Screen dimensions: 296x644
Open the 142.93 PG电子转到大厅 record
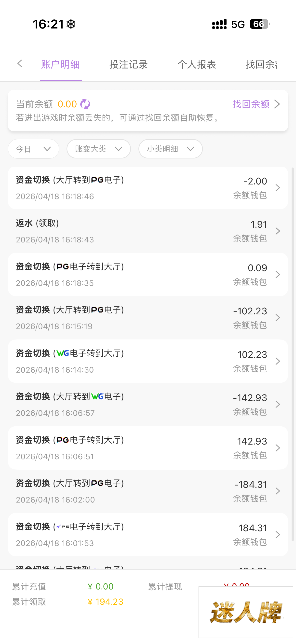pos(148,448)
